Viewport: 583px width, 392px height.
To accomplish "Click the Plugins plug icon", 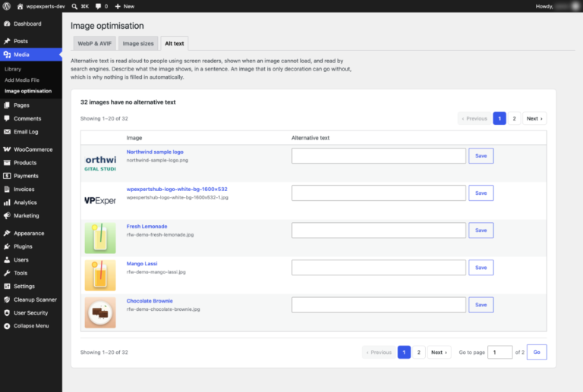I will pyautogui.click(x=7, y=246).
